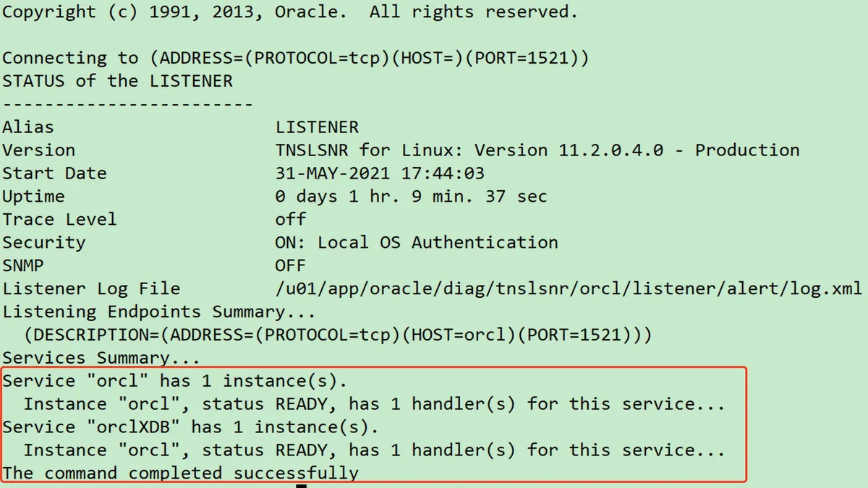868x488 pixels.
Task: Click the Connecting to ADDRESS line
Action: tap(297, 57)
